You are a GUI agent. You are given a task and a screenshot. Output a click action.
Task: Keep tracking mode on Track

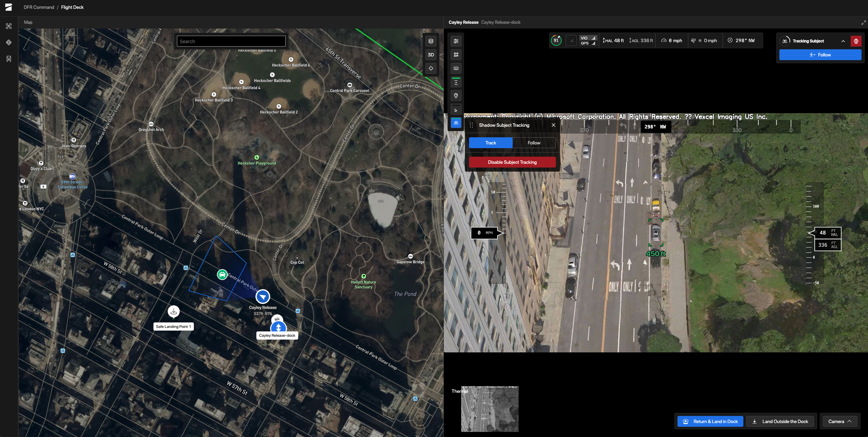[x=490, y=143]
